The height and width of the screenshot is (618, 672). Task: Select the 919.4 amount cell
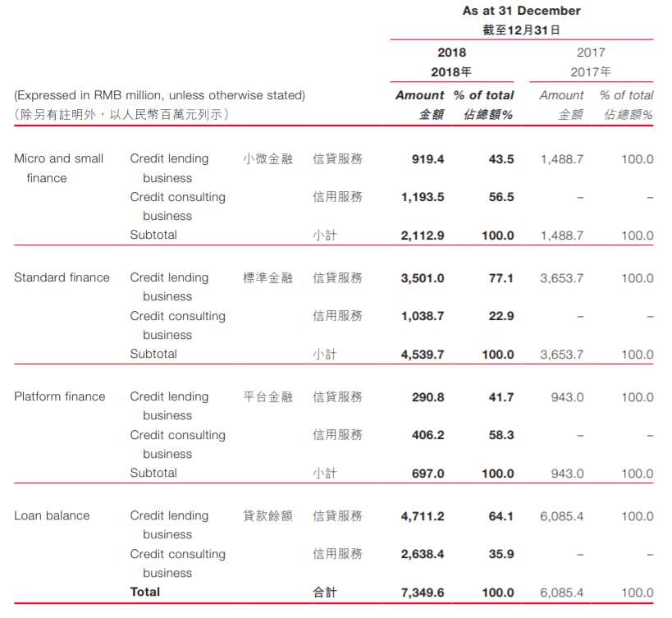[x=427, y=159]
